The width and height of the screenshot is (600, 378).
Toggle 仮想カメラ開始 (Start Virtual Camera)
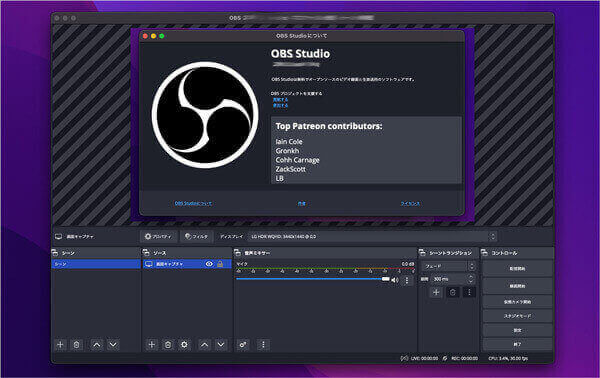tap(517, 302)
